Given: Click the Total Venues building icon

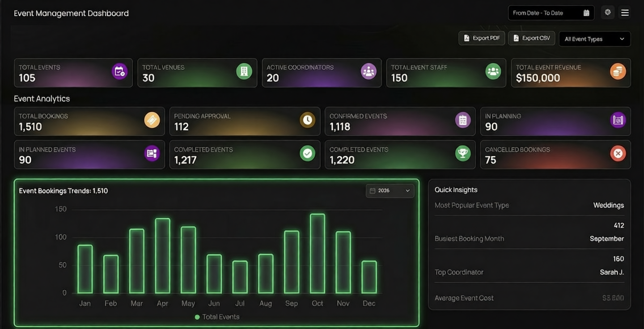Looking at the screenshot, I should (x=244, y=72).
